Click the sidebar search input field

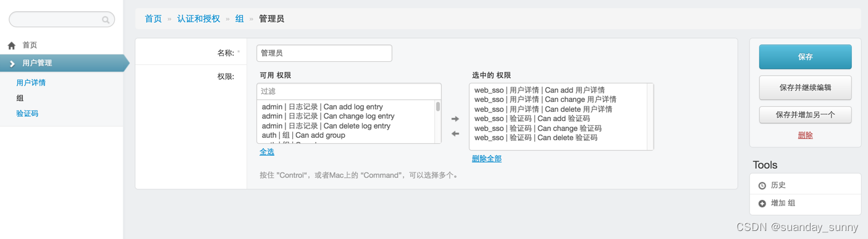62,19
